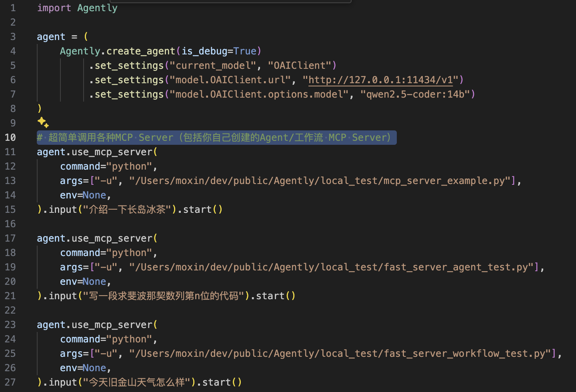Image resolution: width=576 pixels, height=392 pixels.
Task: Click line number 22 in the gutter
Action: pyautogui.click(x=10, y=310)
